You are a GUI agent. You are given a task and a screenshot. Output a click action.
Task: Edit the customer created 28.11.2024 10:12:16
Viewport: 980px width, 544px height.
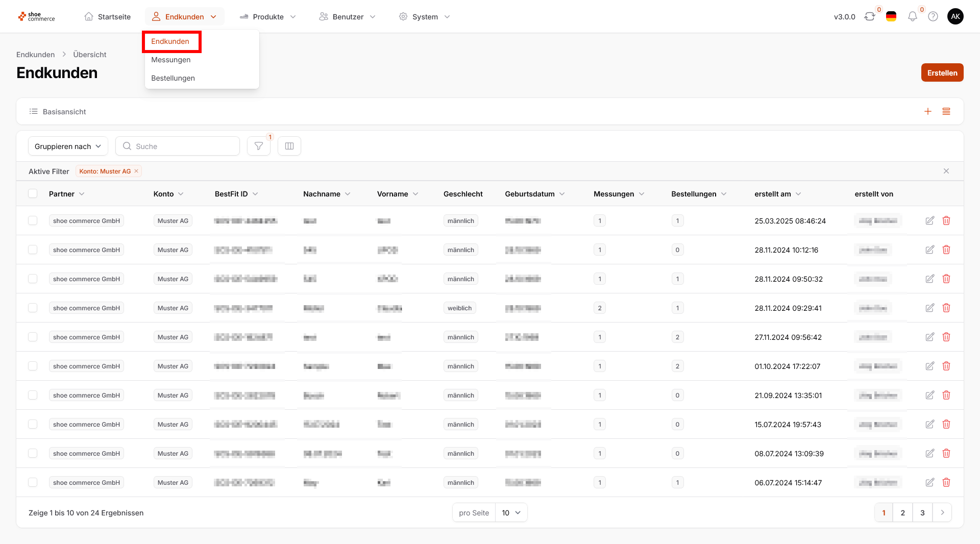coord(930,250)
